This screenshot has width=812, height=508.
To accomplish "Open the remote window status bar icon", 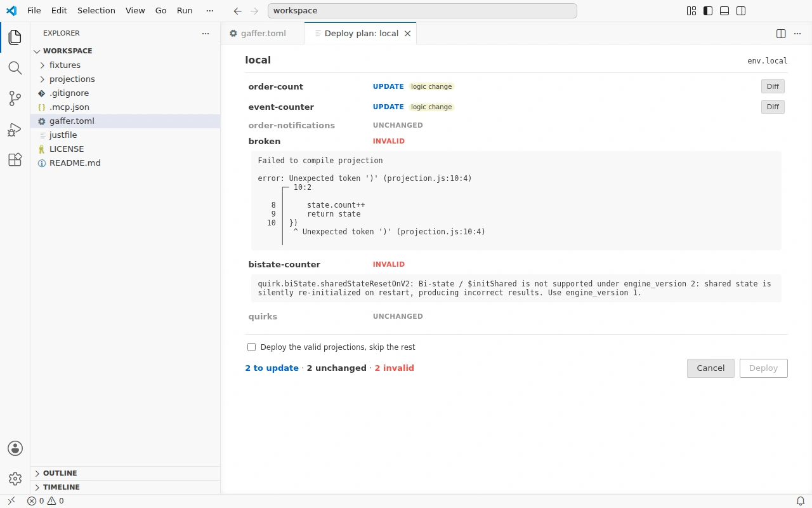I will (11, 501).
